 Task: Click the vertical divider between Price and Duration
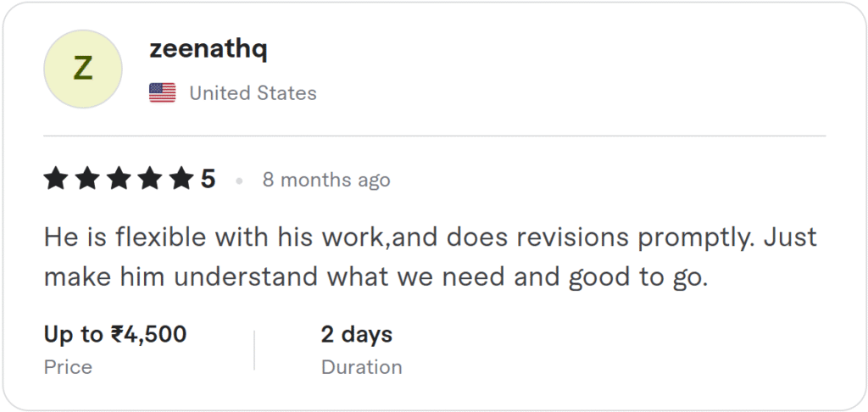click(x=254, y=350)
